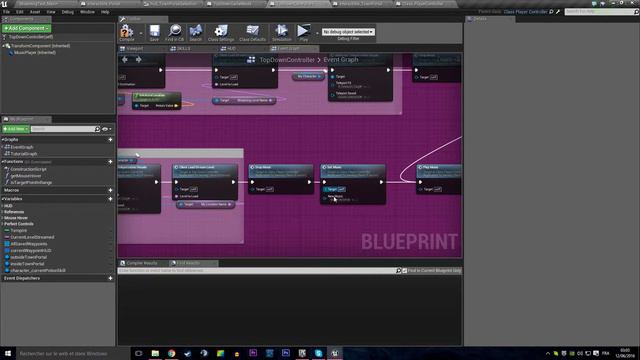Add a new function with Functions plus icon

tap(110, 162)
